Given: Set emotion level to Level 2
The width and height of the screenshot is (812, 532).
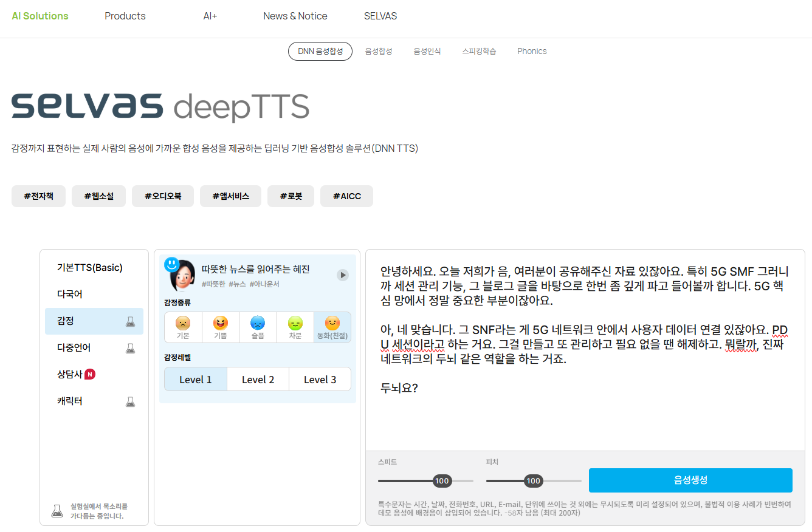Looking at the screenshot, I should tap(258, 380).
